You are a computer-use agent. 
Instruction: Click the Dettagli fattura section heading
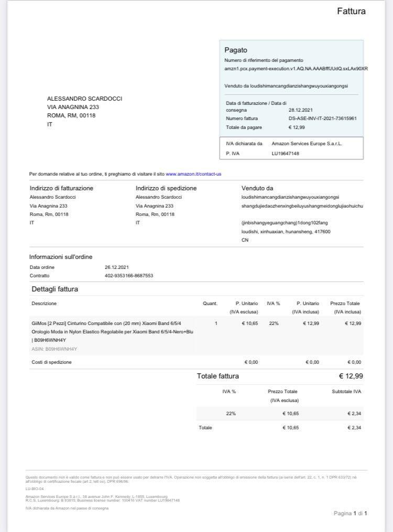click(x=54, y=289)
